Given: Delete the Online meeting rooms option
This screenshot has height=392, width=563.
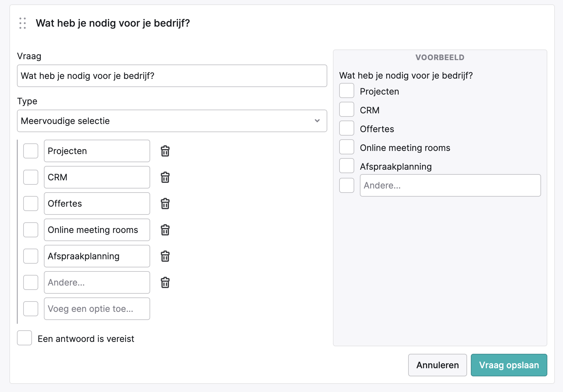Looking at the screenshot, I should [165, 230].
